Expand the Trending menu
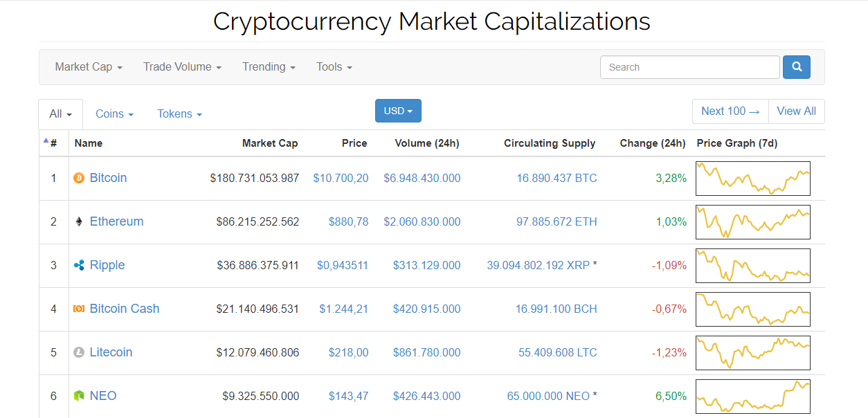Screen dimensions: 868x418 pyautogui.click(x=269, y=67)
